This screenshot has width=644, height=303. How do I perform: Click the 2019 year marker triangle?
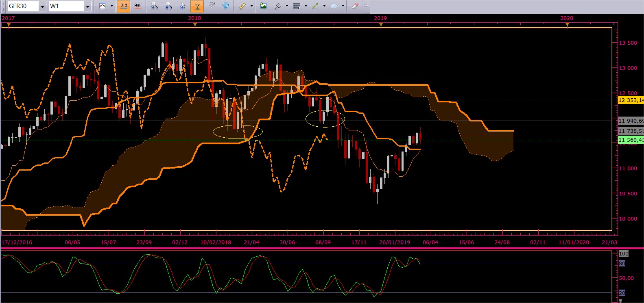tap(381, 25)
